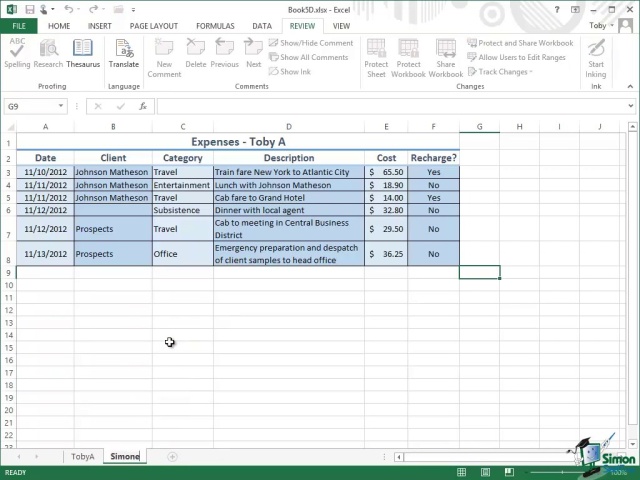Open the Name Box dropdown arrow
Viewport: 640px width, 480px height.
tap(61, 106)
